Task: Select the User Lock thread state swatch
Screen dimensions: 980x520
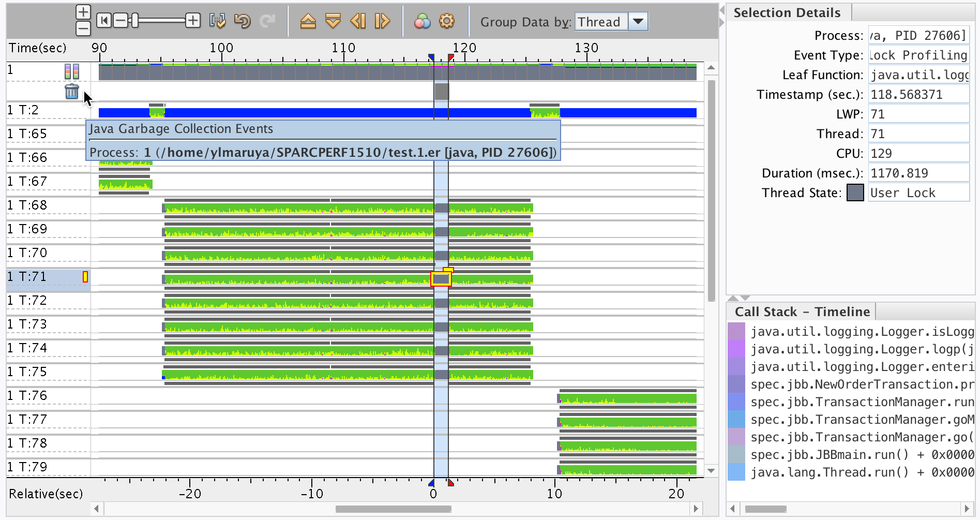Action: [x=855, y=192]
